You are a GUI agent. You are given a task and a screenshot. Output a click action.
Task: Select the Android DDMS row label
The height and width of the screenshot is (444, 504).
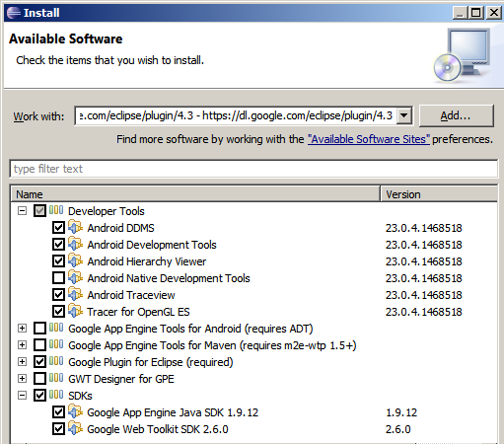120,228
